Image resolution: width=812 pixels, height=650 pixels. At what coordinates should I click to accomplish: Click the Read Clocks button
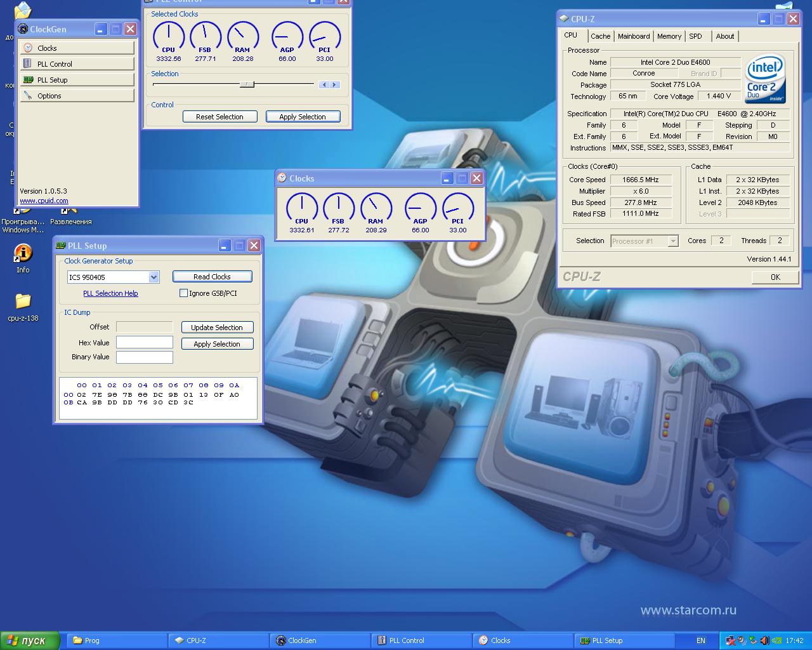(x=212, y=277)
